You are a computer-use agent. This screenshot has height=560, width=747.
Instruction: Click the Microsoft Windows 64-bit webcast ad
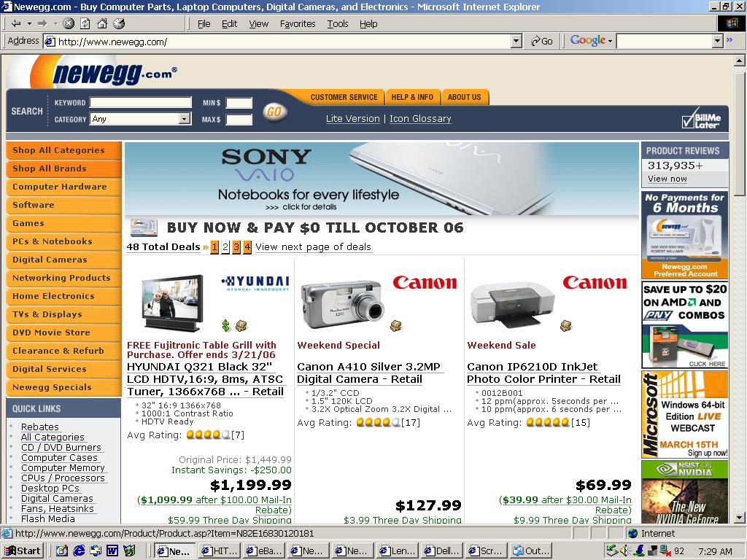tap(684, 415)
